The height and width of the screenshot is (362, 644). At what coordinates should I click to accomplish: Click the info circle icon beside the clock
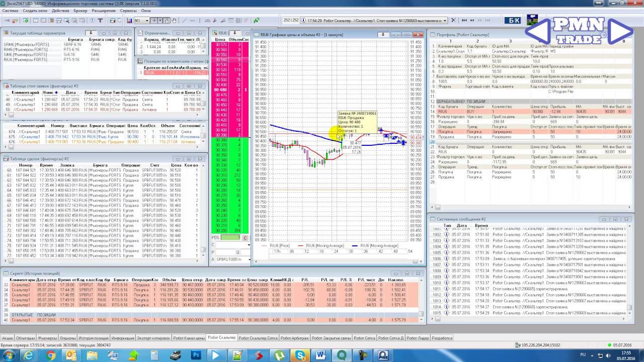click(x=304, y=21)
